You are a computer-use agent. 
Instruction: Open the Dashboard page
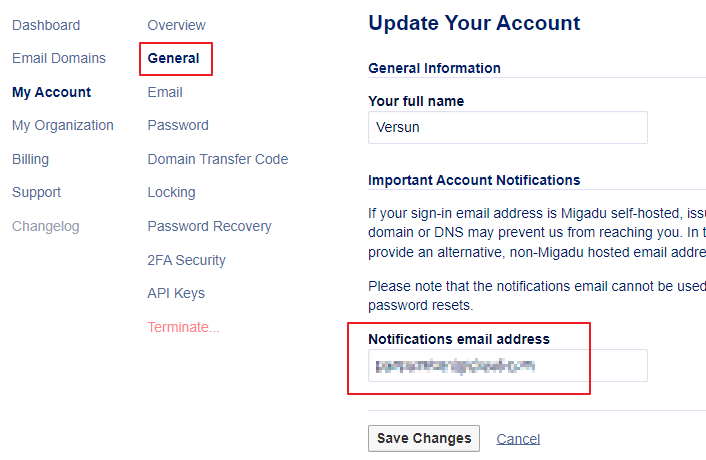pos(46,25)
